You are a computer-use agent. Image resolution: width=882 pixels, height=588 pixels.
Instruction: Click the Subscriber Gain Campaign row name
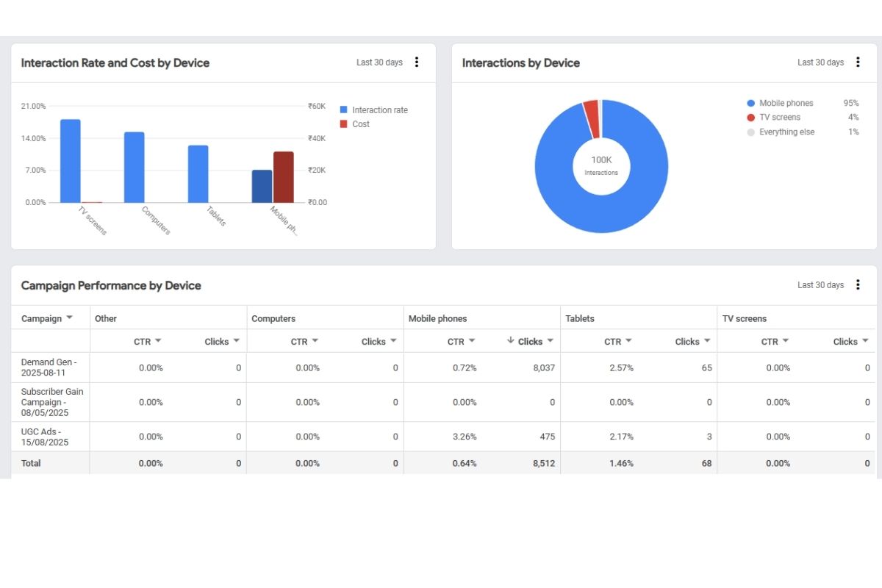point(51,402)
